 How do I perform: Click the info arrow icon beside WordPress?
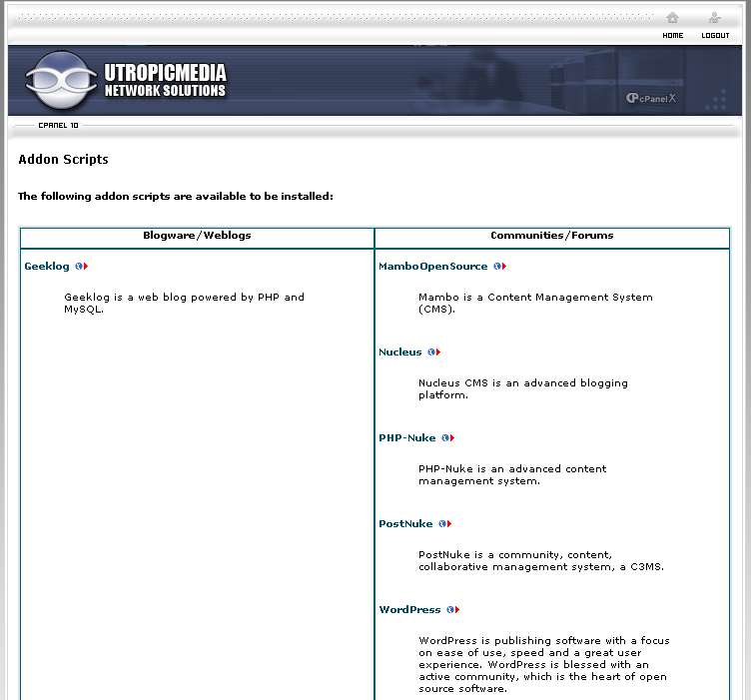pyautogui.click(x=453, y=609)
